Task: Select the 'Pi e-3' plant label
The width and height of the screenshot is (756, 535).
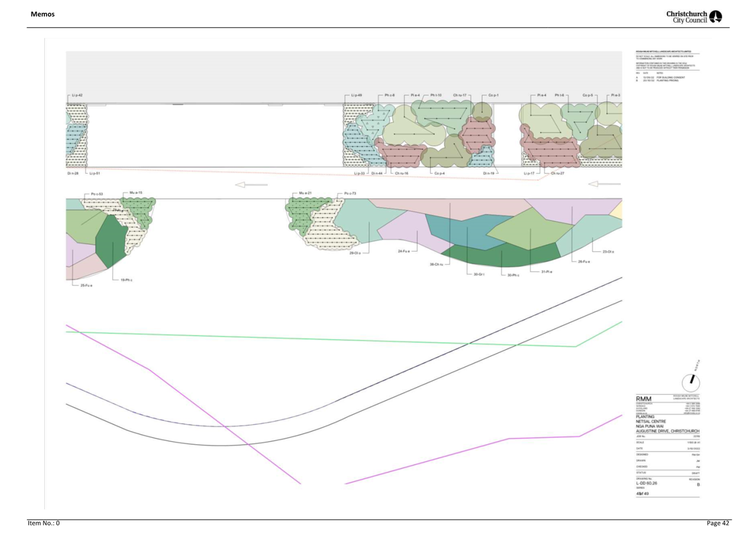Action: 615,95
